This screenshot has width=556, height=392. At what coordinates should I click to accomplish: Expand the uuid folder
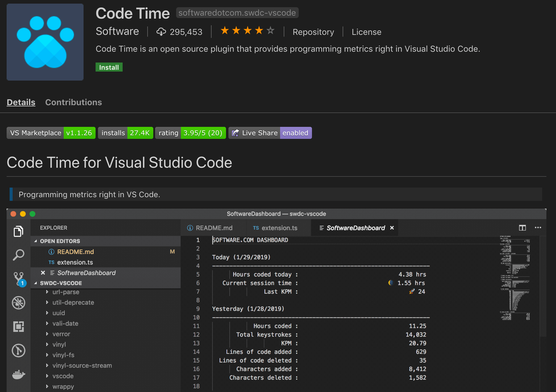(47, 313)
